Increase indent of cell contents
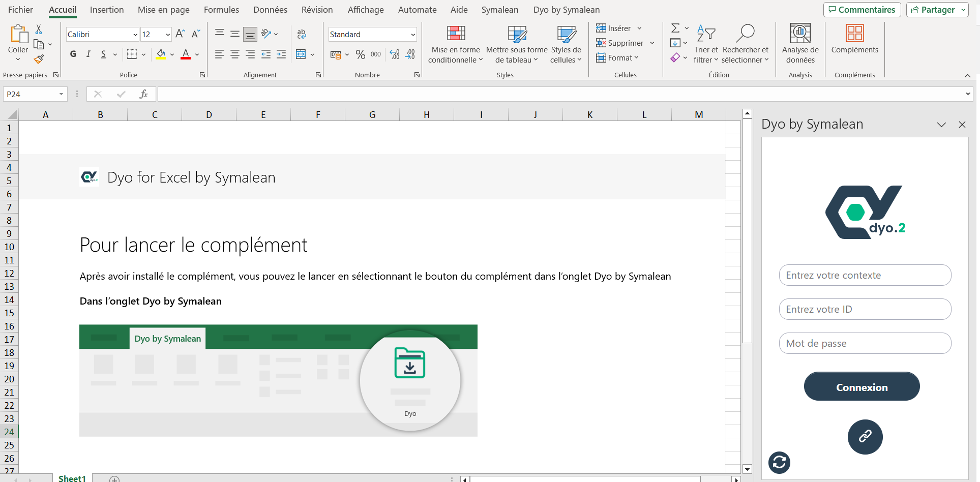The image size is (980, 482). [281, 54]
